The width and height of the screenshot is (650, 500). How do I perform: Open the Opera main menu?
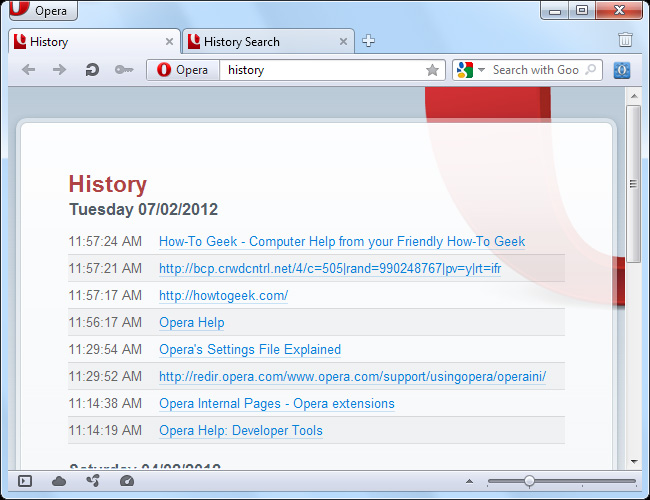[43, 11]
